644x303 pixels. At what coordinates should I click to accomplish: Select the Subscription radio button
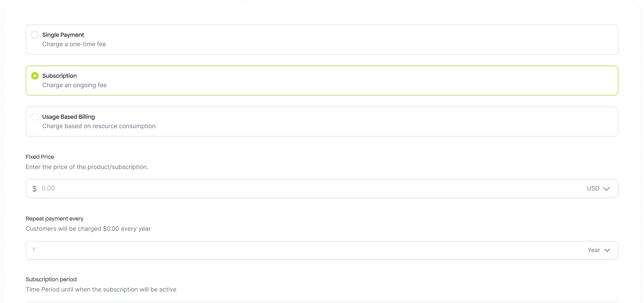[x=35, y=76]
